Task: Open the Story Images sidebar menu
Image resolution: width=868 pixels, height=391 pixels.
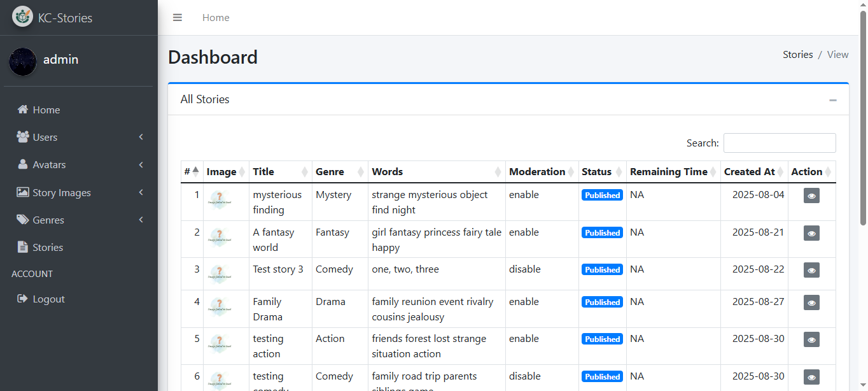Action: pos(79,192)
